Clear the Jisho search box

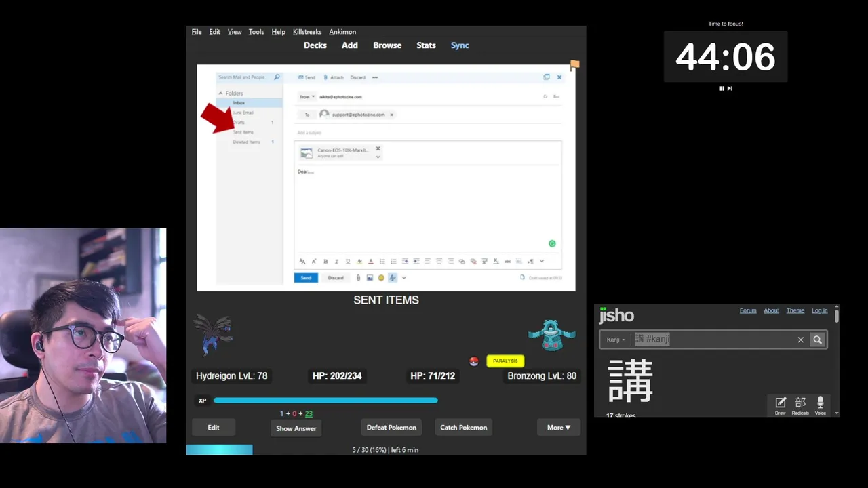[801, 340]
